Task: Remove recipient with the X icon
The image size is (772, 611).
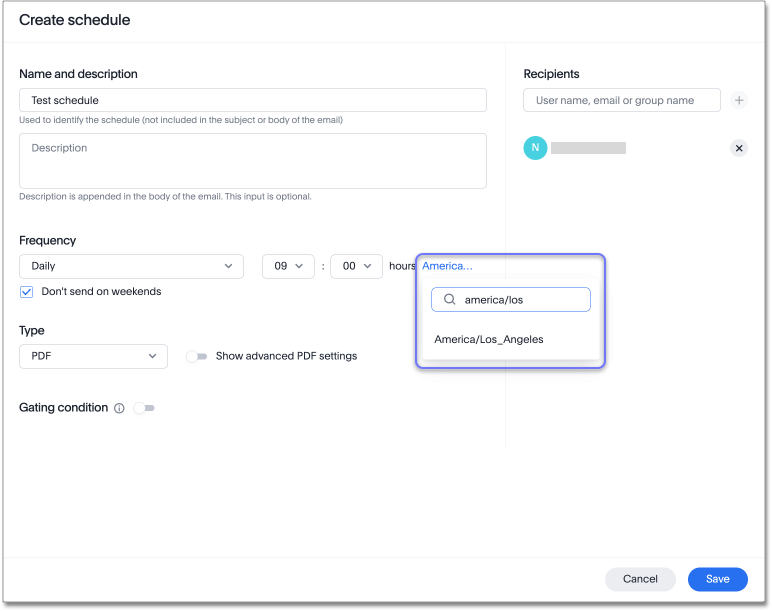Action: pos(739,148)
